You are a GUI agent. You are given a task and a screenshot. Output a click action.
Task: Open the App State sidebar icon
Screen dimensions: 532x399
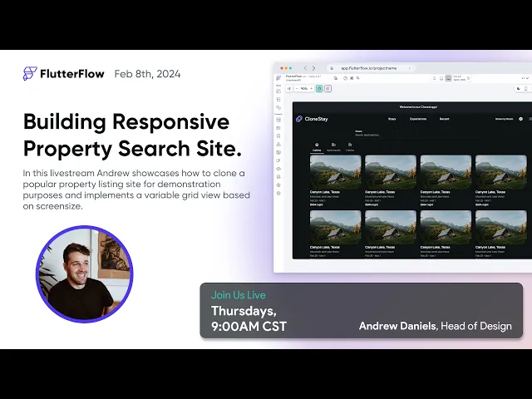click(278, 136)
